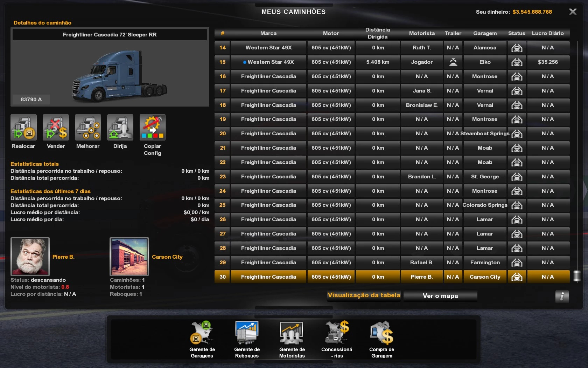Click the Vender truck icon

tap(56, 127)
